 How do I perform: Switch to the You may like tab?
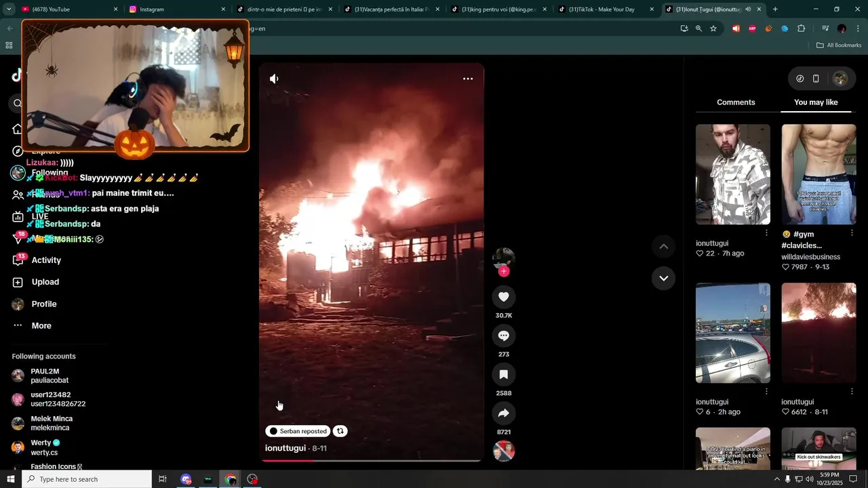(x=816, y=102)
